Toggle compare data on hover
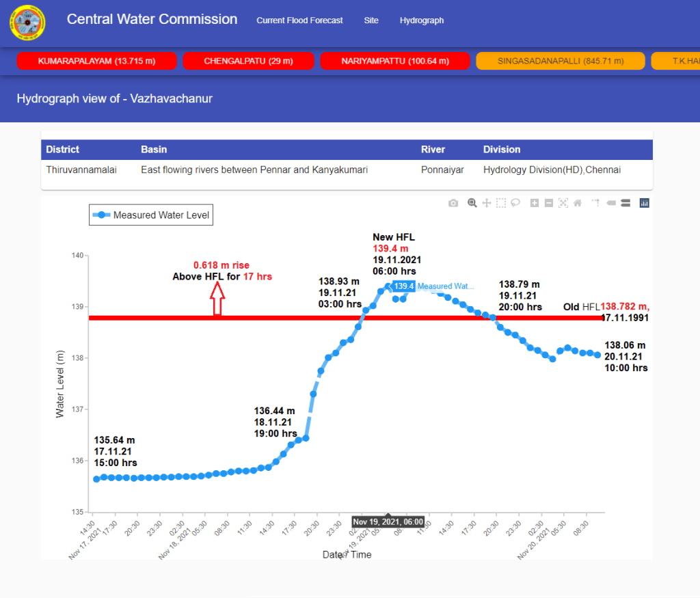 (625, 203)
